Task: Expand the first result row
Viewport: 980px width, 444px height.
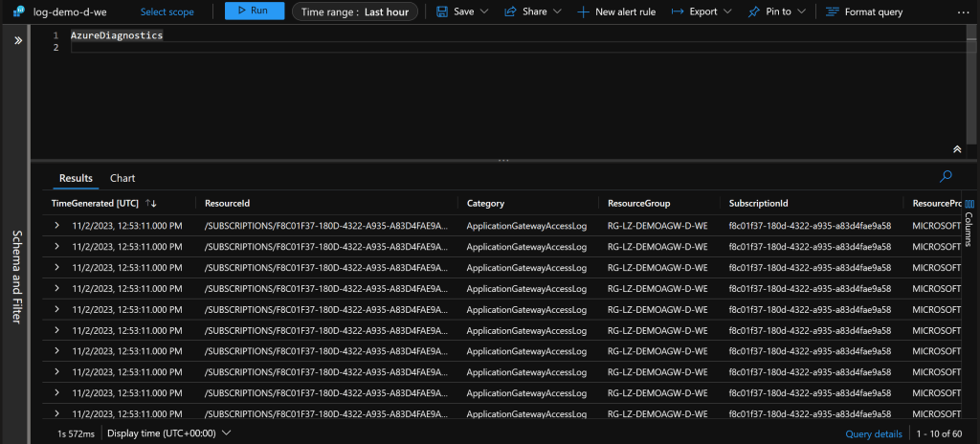Action: point(57,226)
